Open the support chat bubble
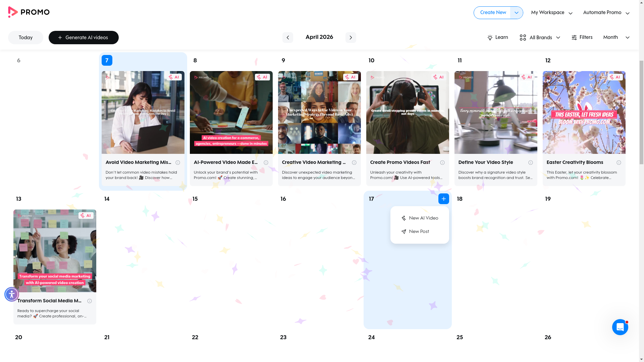644x362 pixels. tap(620, 327)
